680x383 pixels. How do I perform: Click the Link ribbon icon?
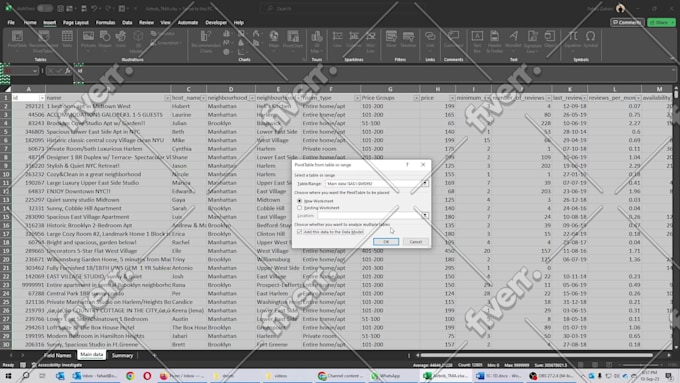(430, 39)
